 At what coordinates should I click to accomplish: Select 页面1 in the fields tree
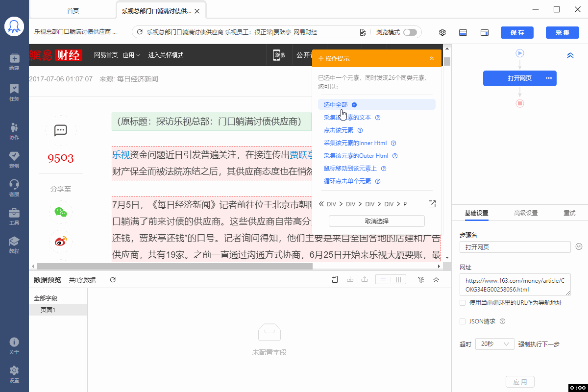[x=58, y=310]
